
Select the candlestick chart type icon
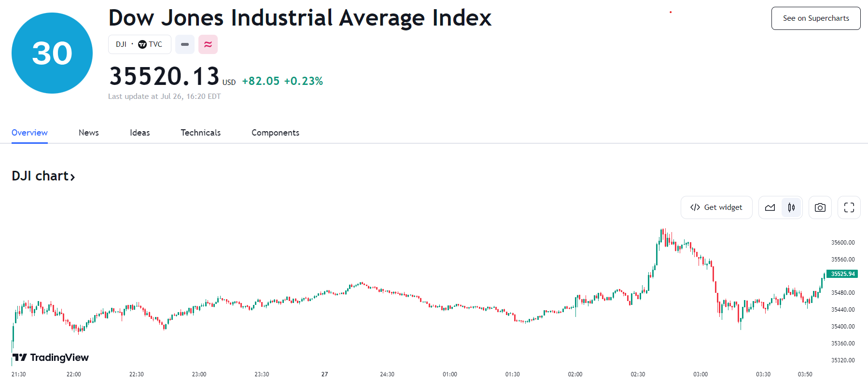[791, 207]
